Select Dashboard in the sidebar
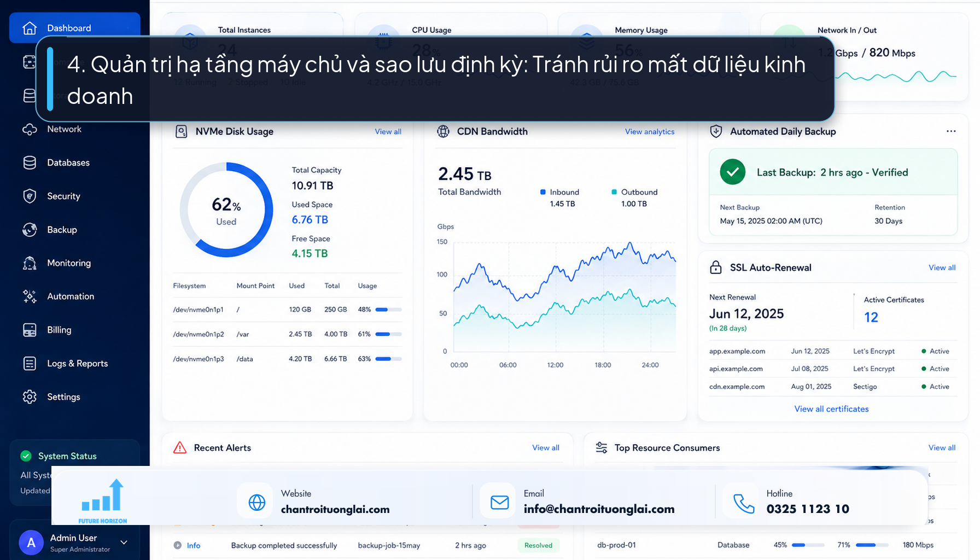The height and width of the screenshot is (560, 980). tap(75, 28)
